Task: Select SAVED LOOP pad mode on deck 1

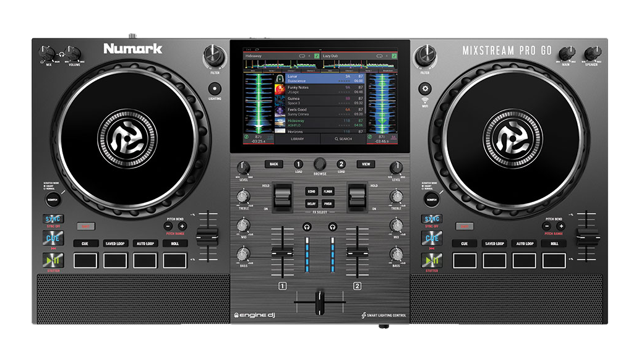Action: 115,244
